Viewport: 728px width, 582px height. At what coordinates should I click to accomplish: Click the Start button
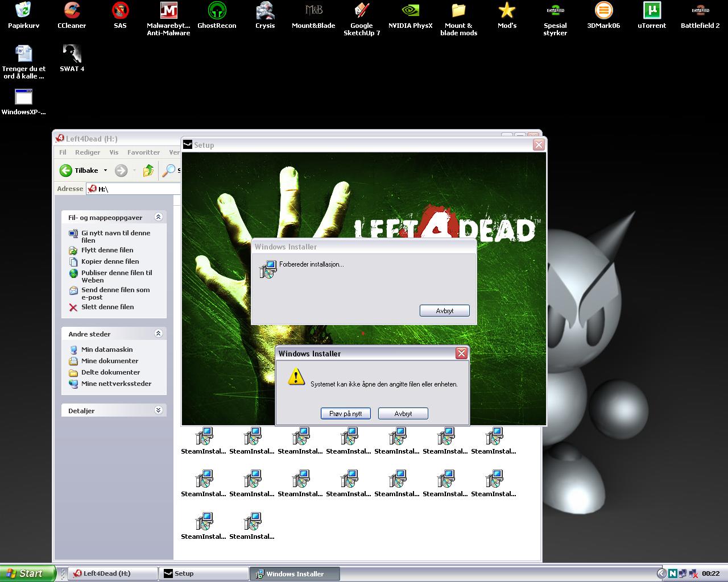pos(27,573)
